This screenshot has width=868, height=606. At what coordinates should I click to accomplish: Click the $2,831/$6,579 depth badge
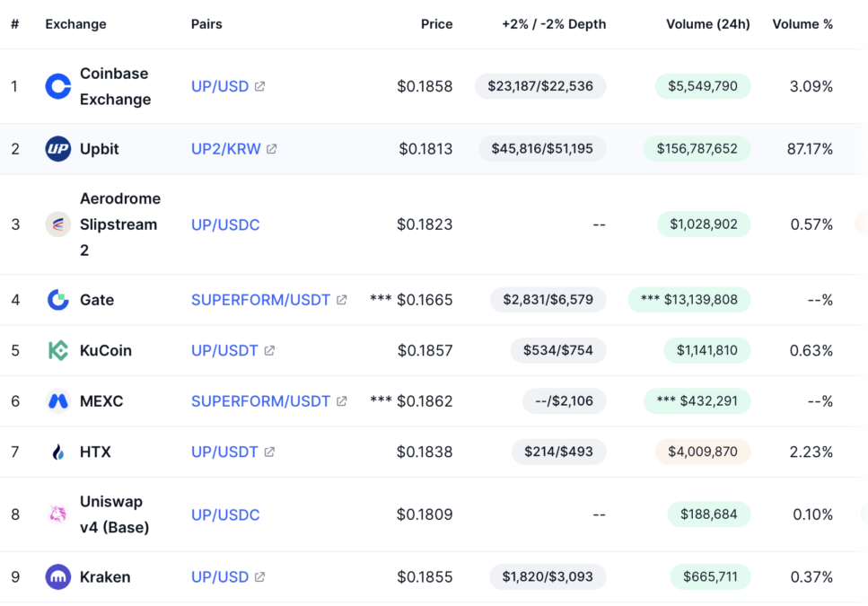tap(548, 299)
